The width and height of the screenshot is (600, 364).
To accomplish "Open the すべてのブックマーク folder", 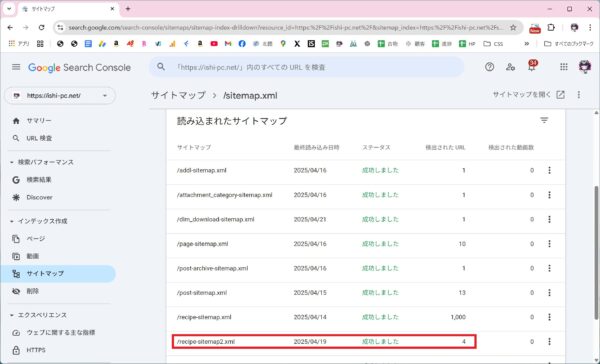I will coord(569,44).
